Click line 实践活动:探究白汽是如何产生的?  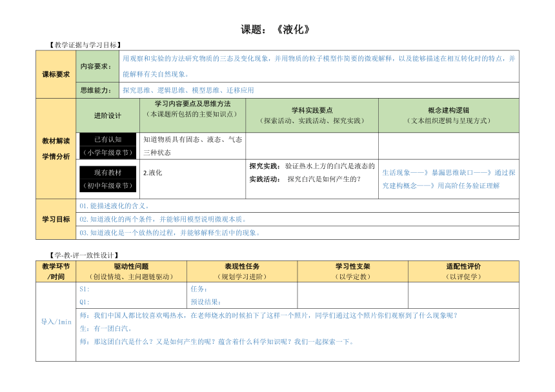coord(305,179)
